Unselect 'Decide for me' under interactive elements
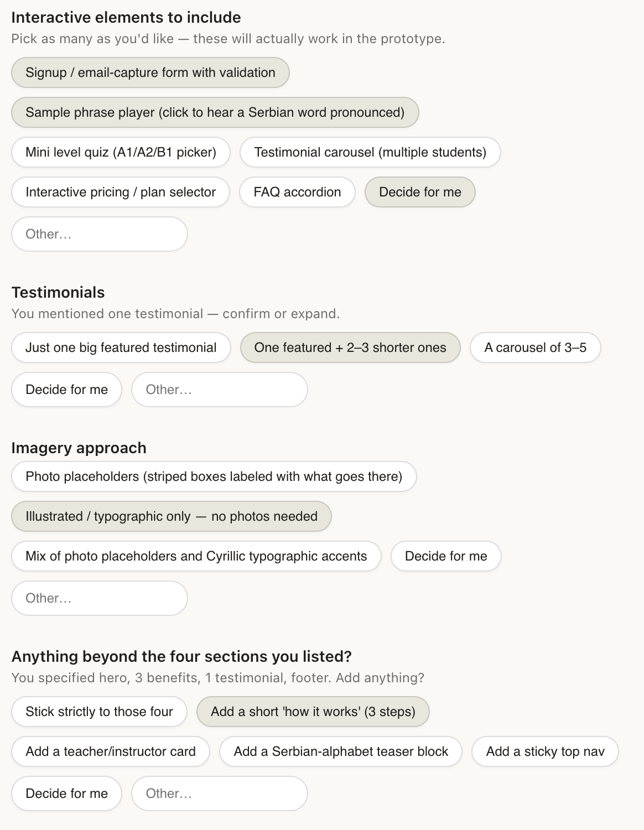644x830 pixels. (x=419, y=192)
